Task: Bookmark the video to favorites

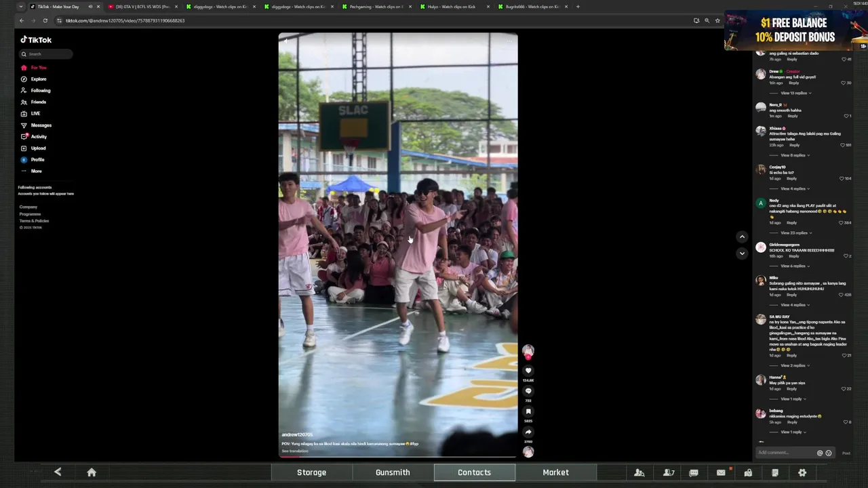Action: [x=528, y=411]
